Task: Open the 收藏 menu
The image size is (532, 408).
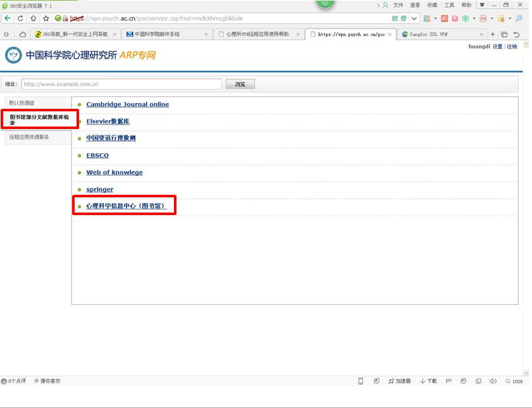Action: pyautogui.click(x=432, y=5)
